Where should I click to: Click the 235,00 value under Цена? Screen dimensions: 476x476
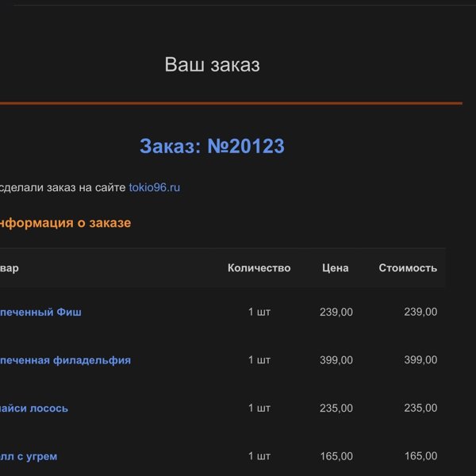[336, 409]
